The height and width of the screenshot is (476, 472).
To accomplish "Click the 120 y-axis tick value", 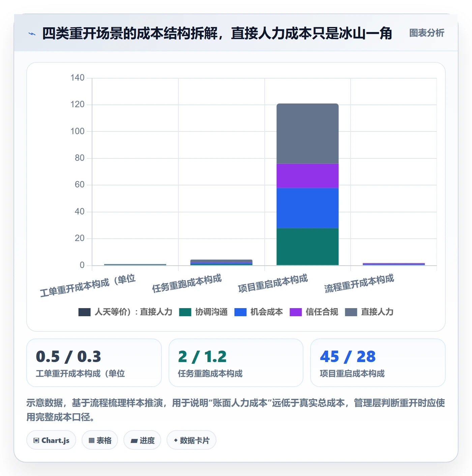I will 78,105.
